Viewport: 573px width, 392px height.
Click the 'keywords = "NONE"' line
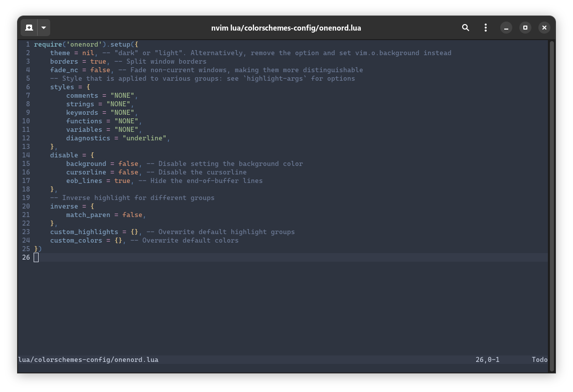tap(102, 113)
